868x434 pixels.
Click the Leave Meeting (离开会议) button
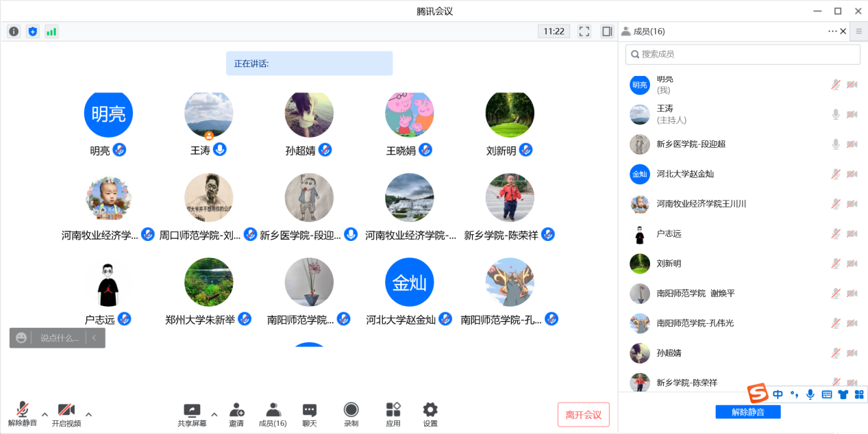pos(583,415)
